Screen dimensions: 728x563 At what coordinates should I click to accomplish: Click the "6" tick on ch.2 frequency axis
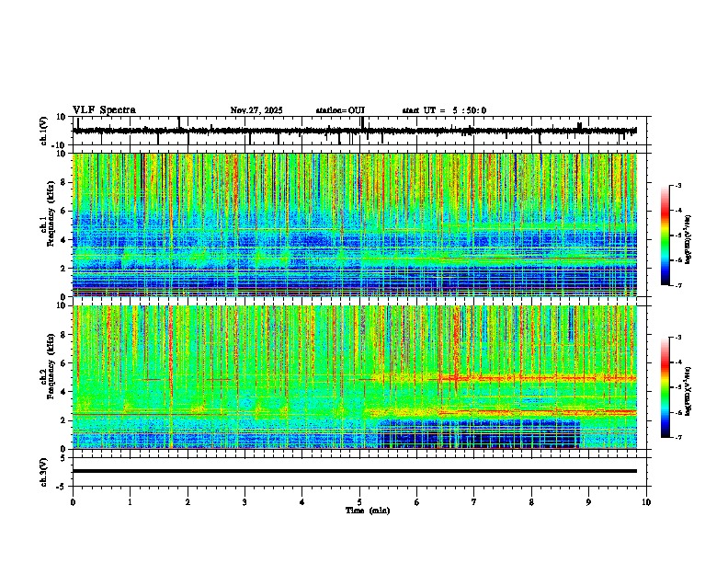(63, 363)
